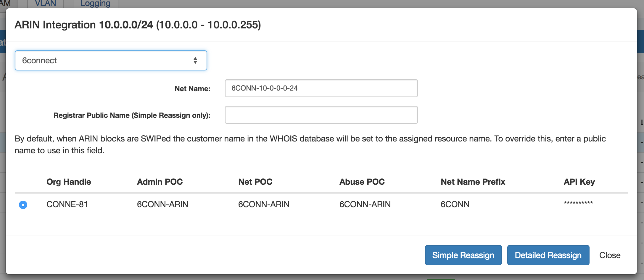Click the 6CONN-ARIN value under Abuse POC
Image resolution: width=644 pixels, height=280 pixels.
[x=365, y=204]
